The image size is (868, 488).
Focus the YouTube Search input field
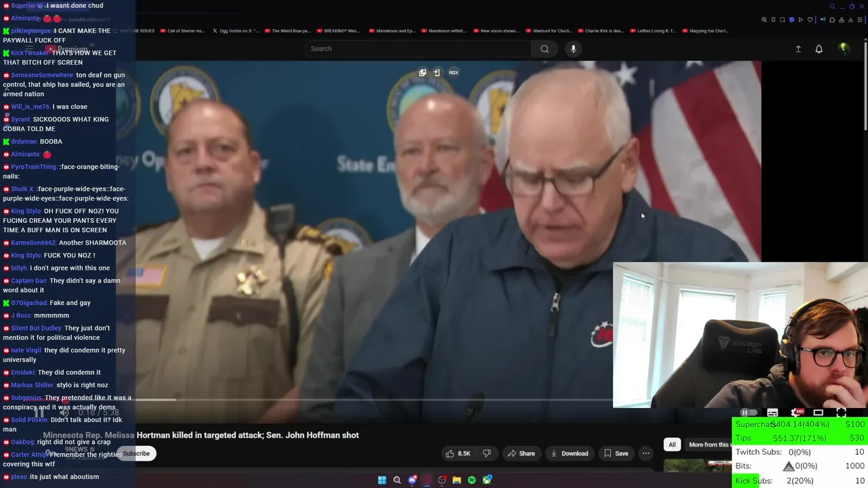pyautogui.click(x=418, y=49)
